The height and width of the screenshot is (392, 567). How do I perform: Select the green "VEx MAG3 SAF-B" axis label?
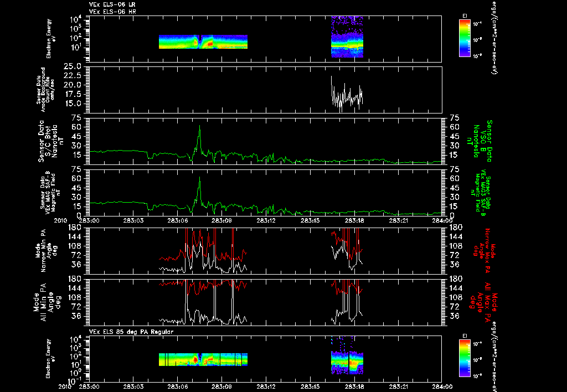click(482, 193)
